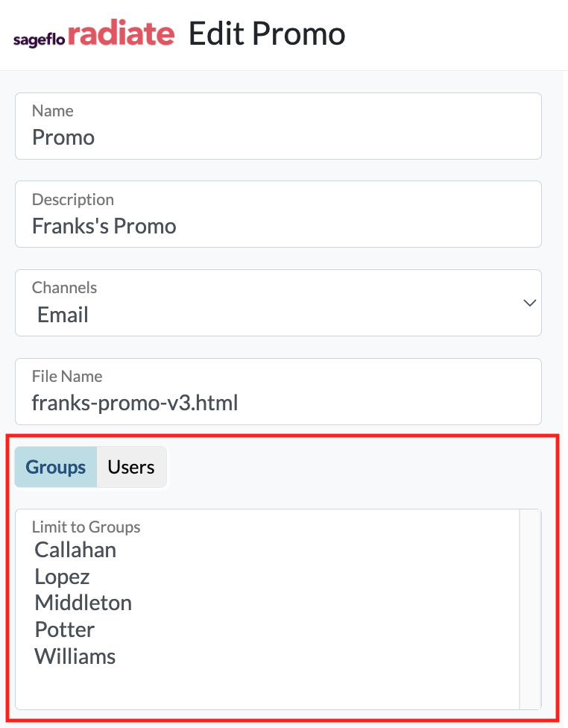568x728 pixels.
Task: Focus the Name input field
Action: 278,126
